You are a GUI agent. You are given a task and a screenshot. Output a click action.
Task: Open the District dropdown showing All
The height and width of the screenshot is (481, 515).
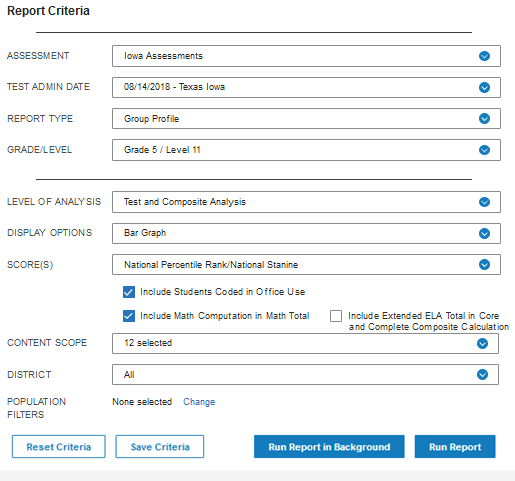(305, 375)
